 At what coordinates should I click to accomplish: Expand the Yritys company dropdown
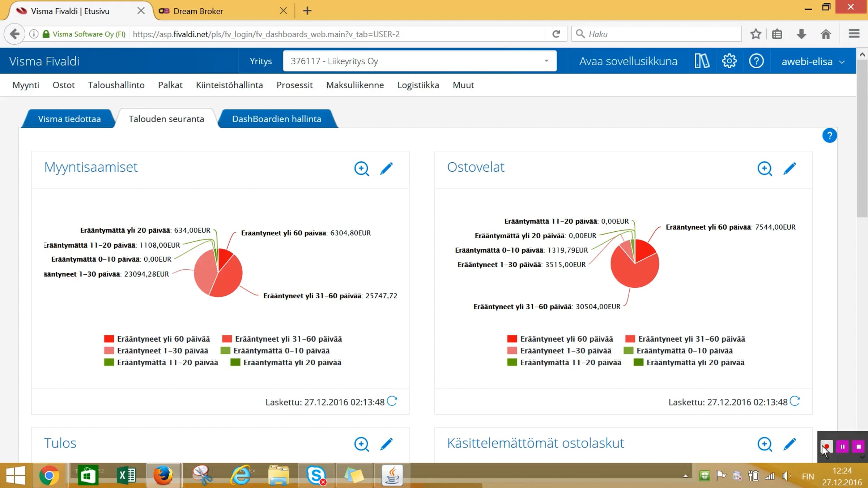point(546,61)
